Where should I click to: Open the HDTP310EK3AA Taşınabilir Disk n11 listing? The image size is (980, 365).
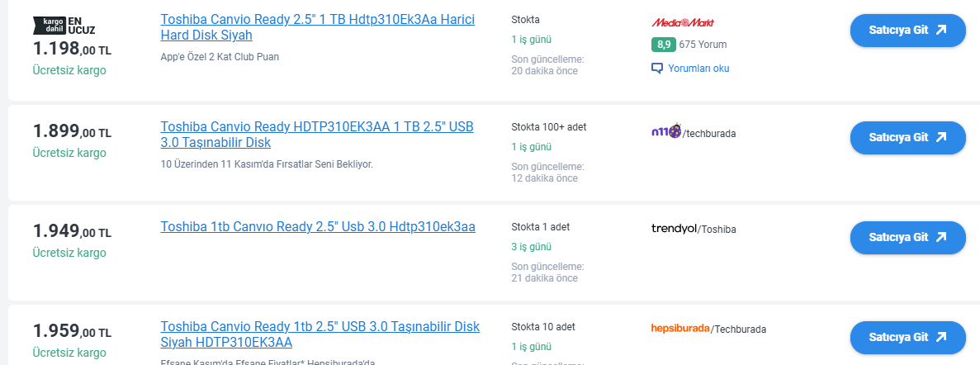[x=317, y=135]
